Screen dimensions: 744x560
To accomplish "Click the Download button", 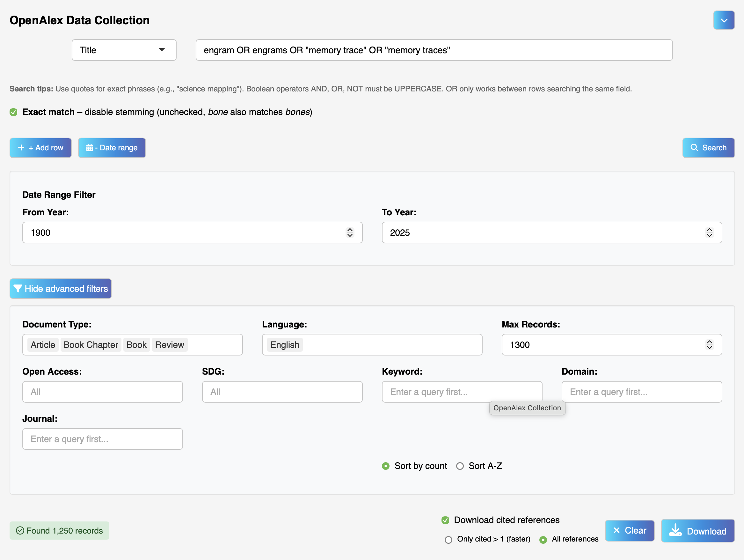I will (697, 531).
